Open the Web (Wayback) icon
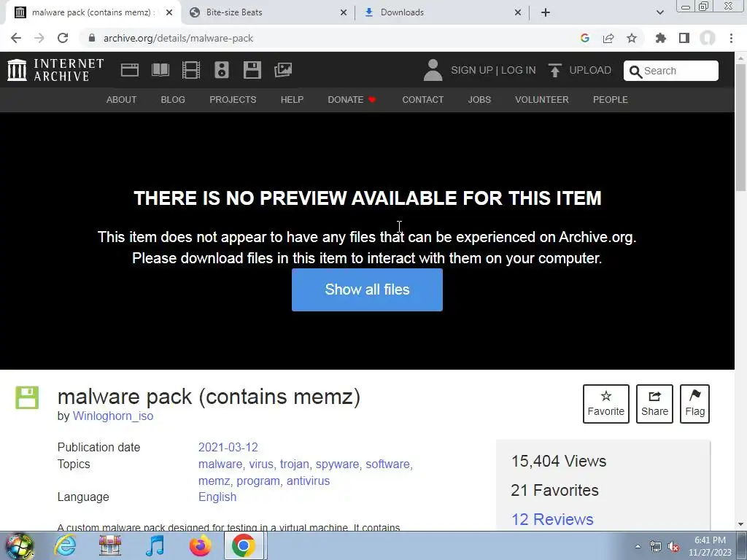 click(x=130, y=70)
